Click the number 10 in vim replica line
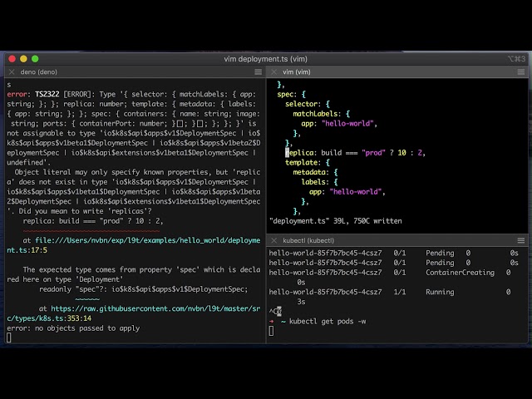 click(x=401, y=153)
